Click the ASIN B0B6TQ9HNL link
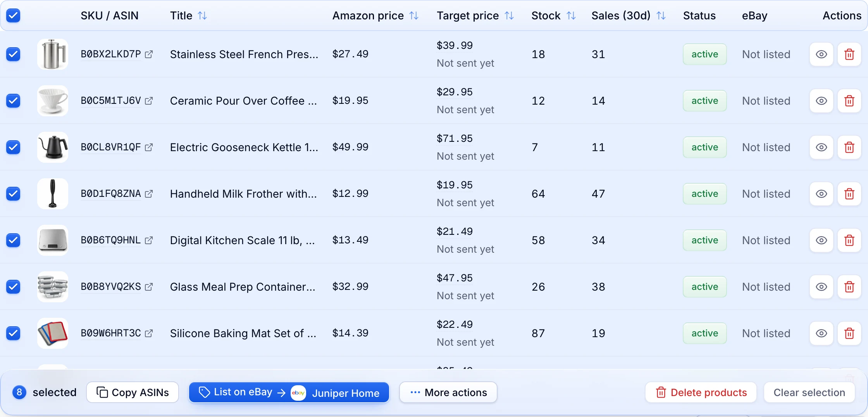 tap(110, 240)
